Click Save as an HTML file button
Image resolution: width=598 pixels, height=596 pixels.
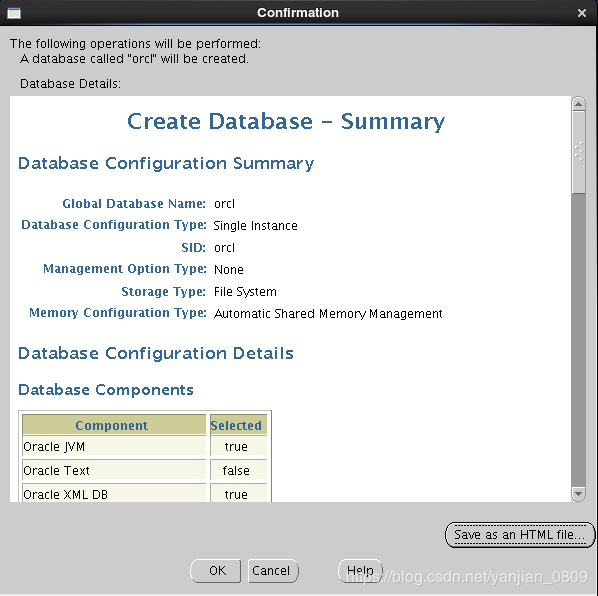pos(519,535)
